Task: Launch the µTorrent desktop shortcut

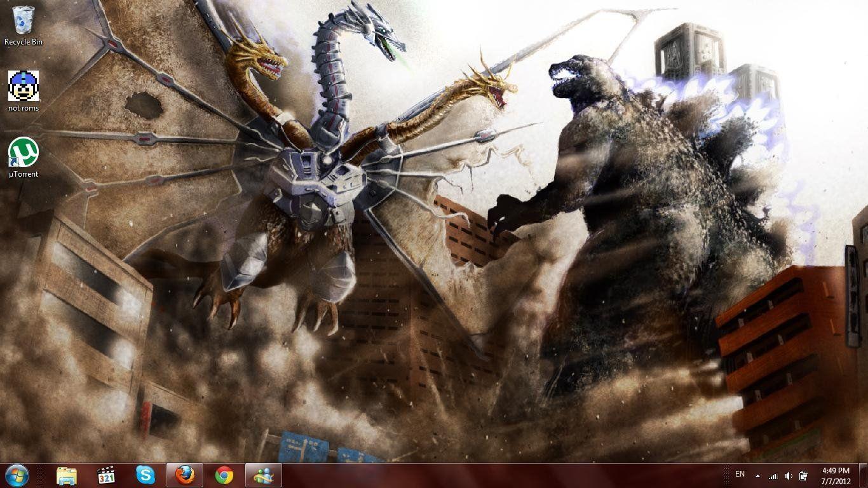Action: point(24,152)
